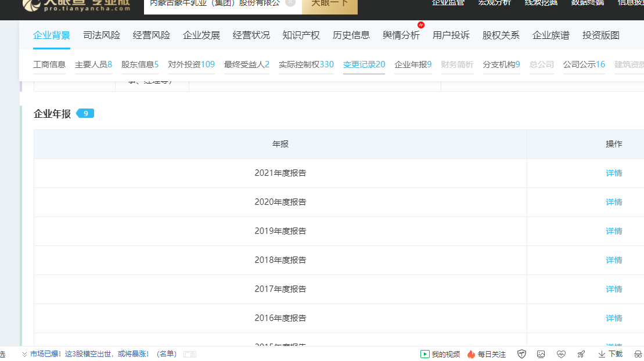Open 详情 for the 2021年度报告

[614, 173]
